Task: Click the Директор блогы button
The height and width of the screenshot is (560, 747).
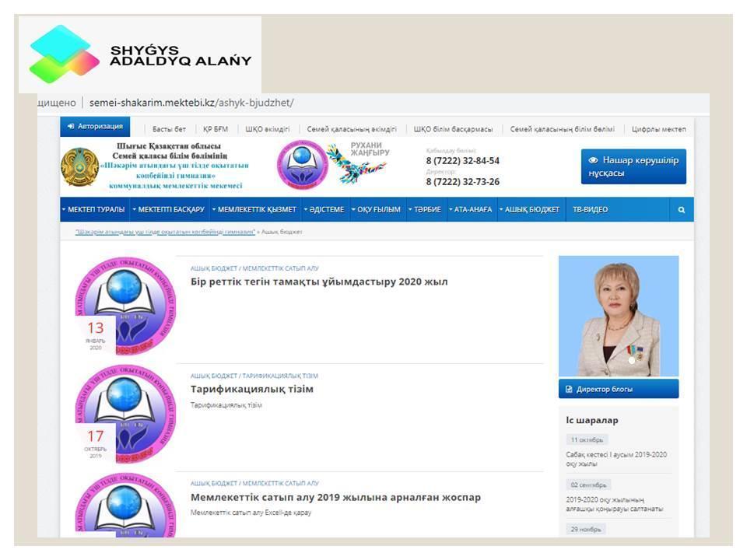Action: [619, 389]
